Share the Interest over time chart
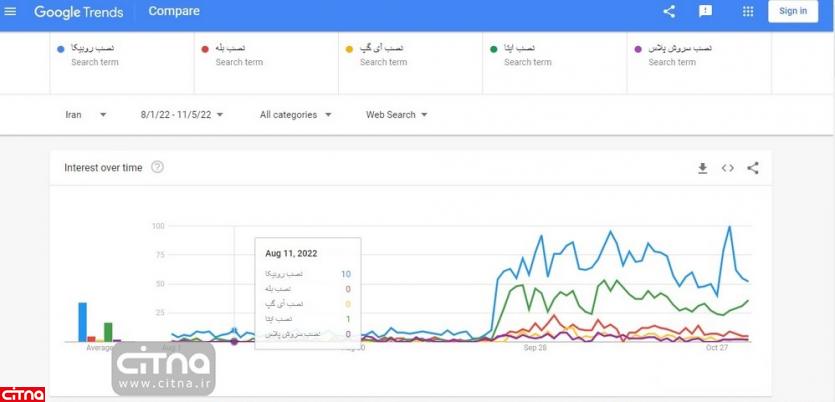The height and width of the screenshot is (402, 835). [x=753, y=168]
